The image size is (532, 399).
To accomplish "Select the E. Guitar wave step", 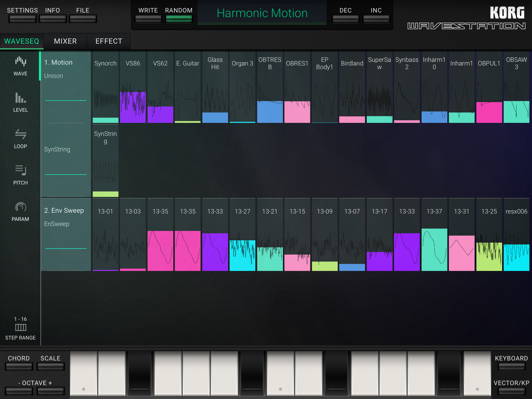I will click(188, 87).
